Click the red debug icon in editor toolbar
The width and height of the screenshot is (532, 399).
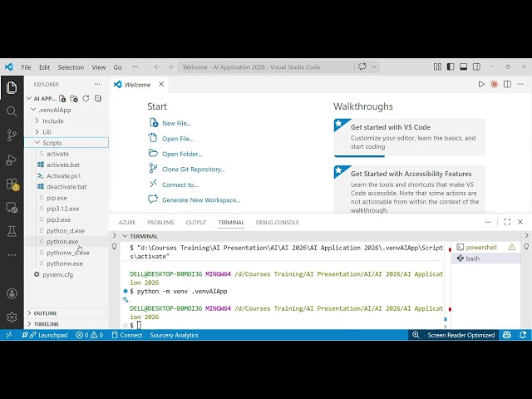click(494, 84)
